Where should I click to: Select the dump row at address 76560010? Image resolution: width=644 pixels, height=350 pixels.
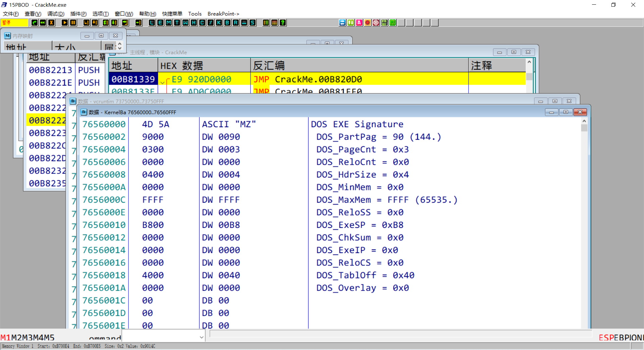[x=330, y=225]
